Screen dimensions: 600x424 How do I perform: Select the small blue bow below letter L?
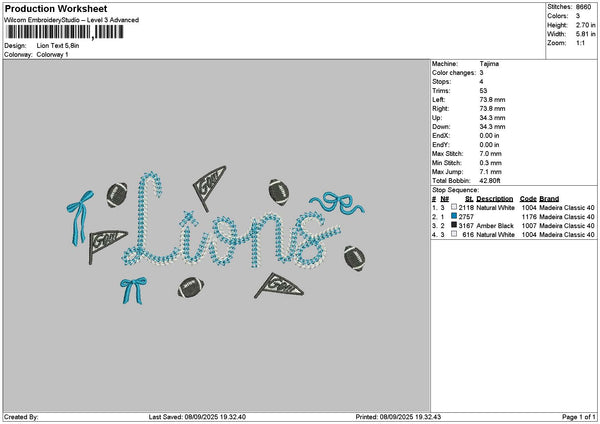(x=133, y=290)
